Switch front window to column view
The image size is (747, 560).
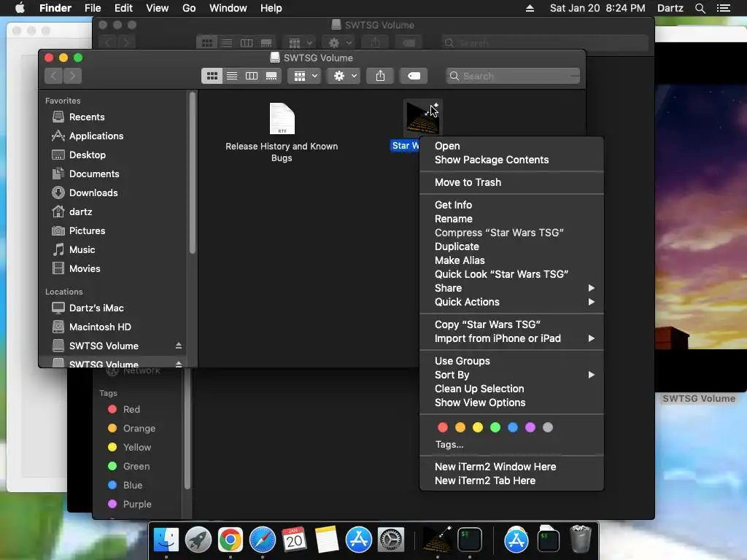(x=252, y=76)
